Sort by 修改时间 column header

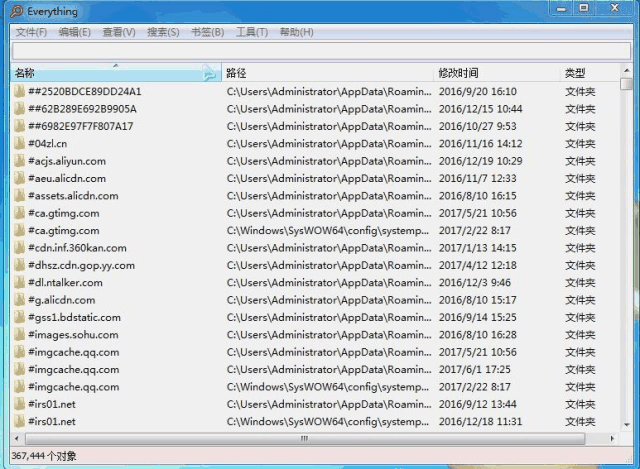497,73
